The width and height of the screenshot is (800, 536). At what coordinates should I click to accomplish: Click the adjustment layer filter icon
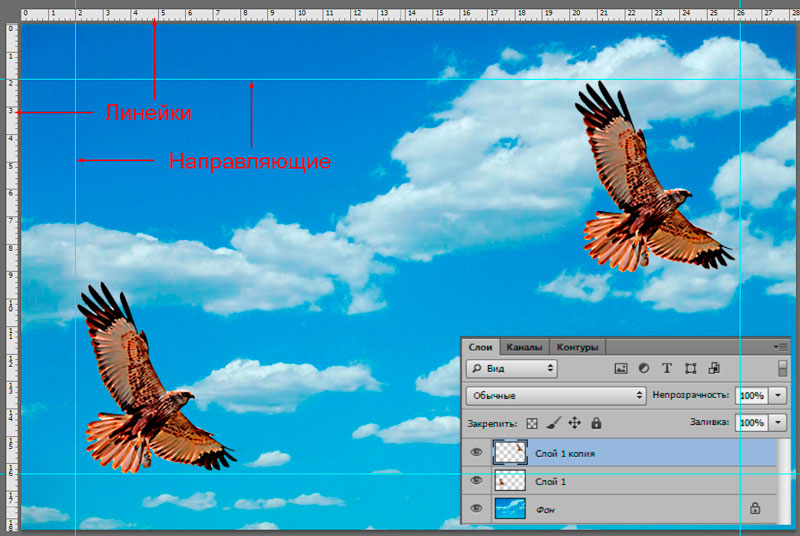(x=644, y=368)
